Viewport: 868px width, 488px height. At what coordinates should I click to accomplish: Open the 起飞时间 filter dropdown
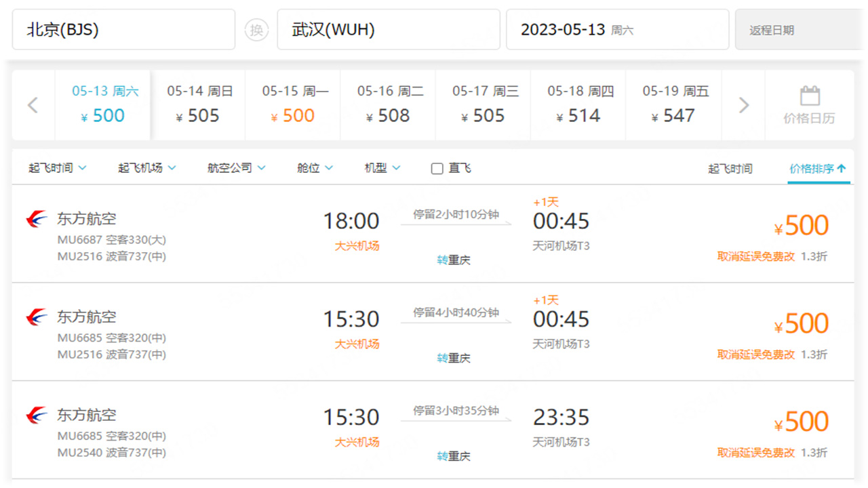(56, 167)
